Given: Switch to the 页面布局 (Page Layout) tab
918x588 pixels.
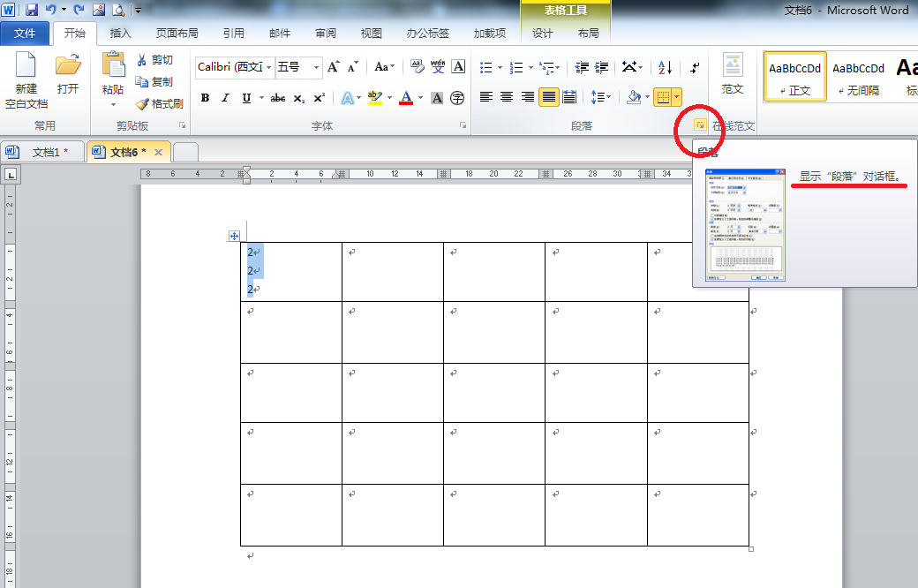Looking at the screenshot, I should point(177,34).
